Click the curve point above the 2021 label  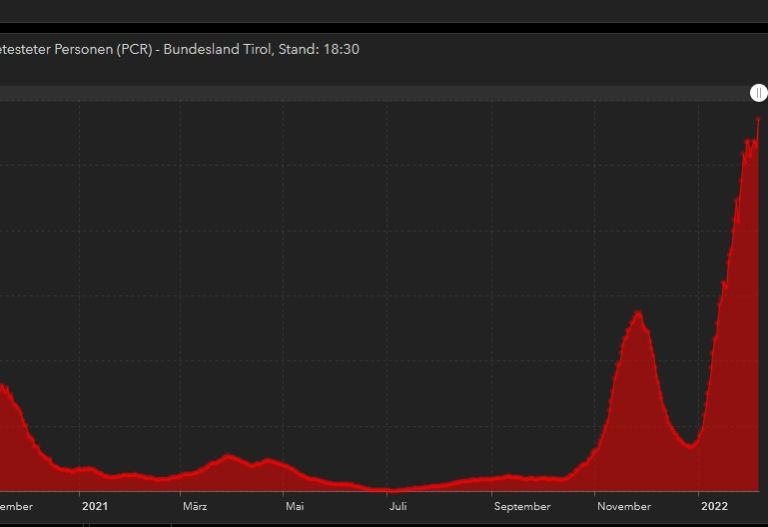click(90, 468)
